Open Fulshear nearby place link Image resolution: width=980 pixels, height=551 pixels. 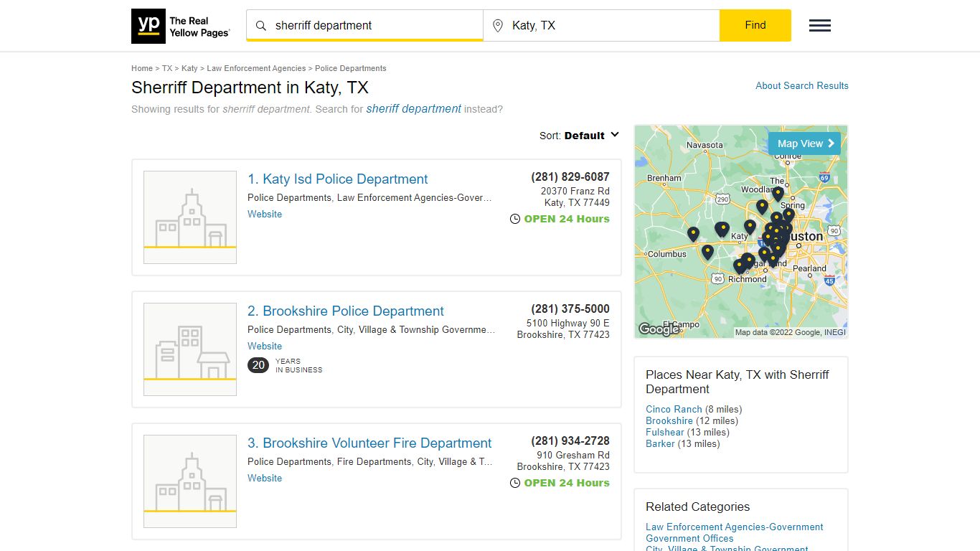[x=665, y=432]
